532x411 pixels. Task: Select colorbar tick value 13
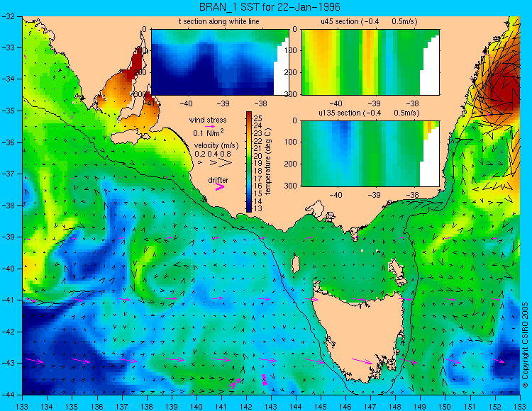(258, 208)
